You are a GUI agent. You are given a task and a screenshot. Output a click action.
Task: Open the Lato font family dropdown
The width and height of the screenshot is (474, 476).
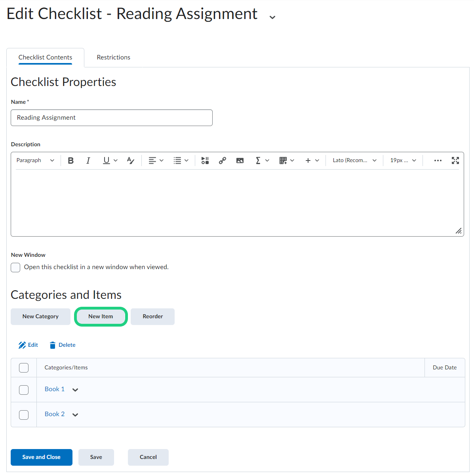coord(354,161)
